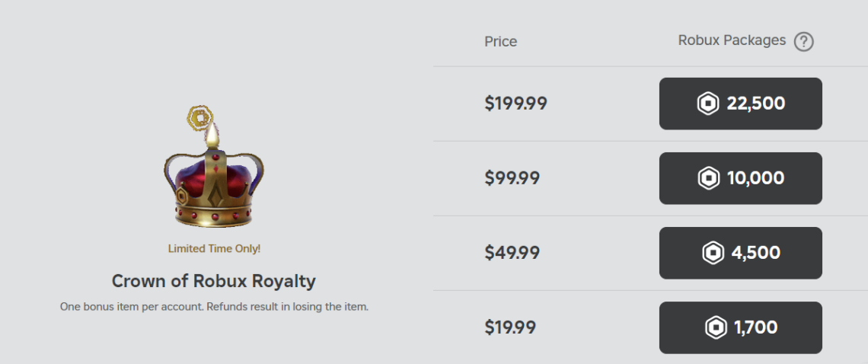The width and height of the screenshot is (868, 364).
Task: Select the $49.99 price text
Action: [512, 253]
